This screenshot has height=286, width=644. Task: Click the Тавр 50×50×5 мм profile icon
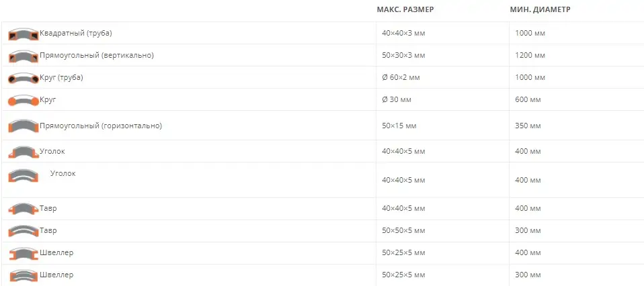[24, 231]
